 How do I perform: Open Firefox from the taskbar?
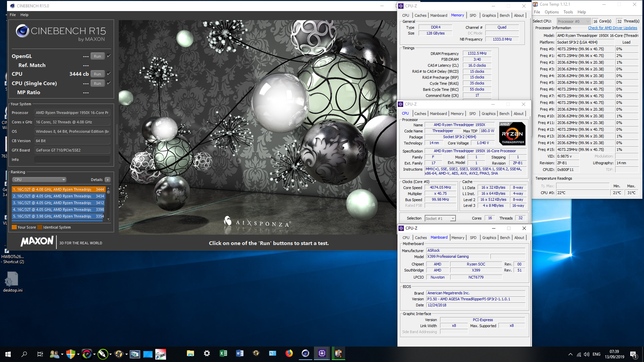(x=289, y=353)
